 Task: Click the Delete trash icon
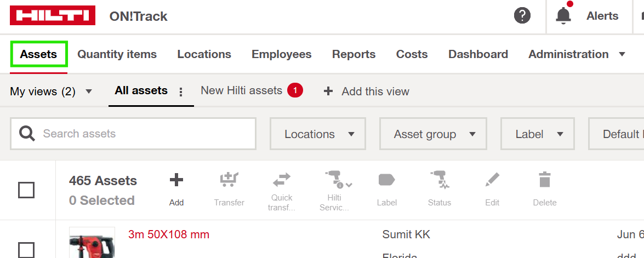pos(545,180)
